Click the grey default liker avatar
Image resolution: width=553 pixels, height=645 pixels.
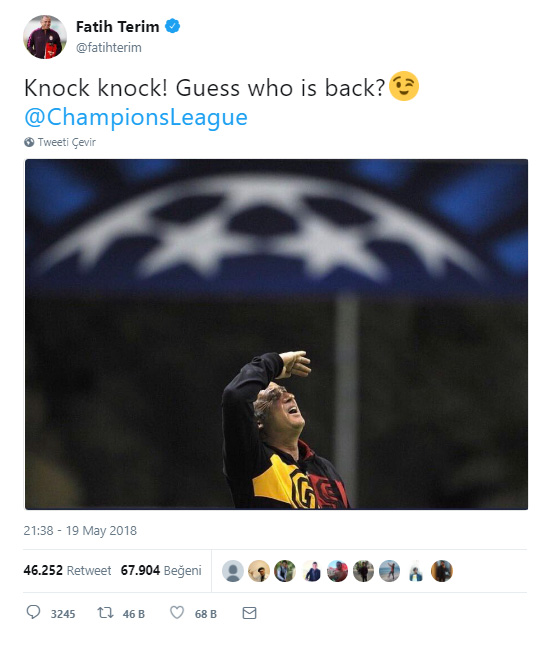[233, 571]
